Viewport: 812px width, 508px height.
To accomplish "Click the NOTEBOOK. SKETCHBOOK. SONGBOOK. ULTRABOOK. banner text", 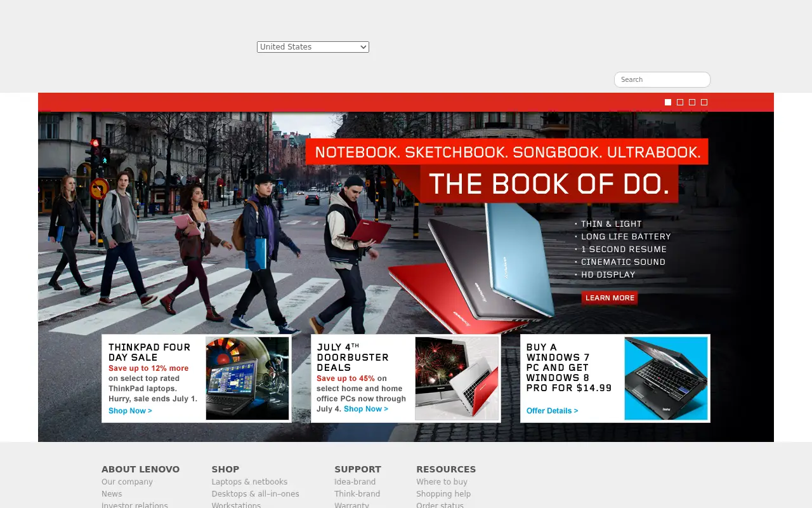I will [507, 152].
